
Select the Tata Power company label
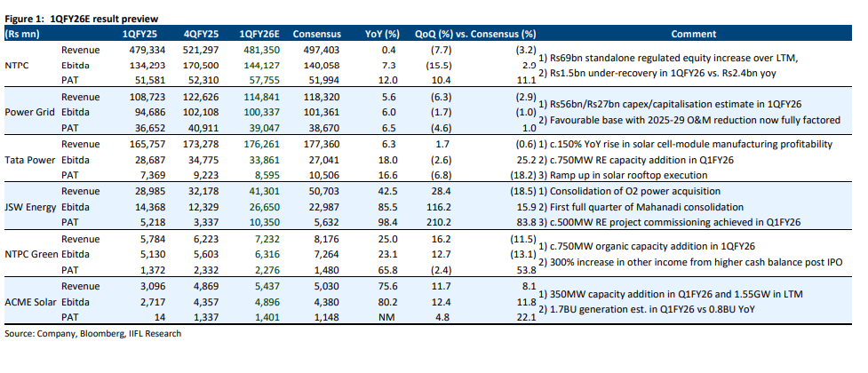click(30, 159)
